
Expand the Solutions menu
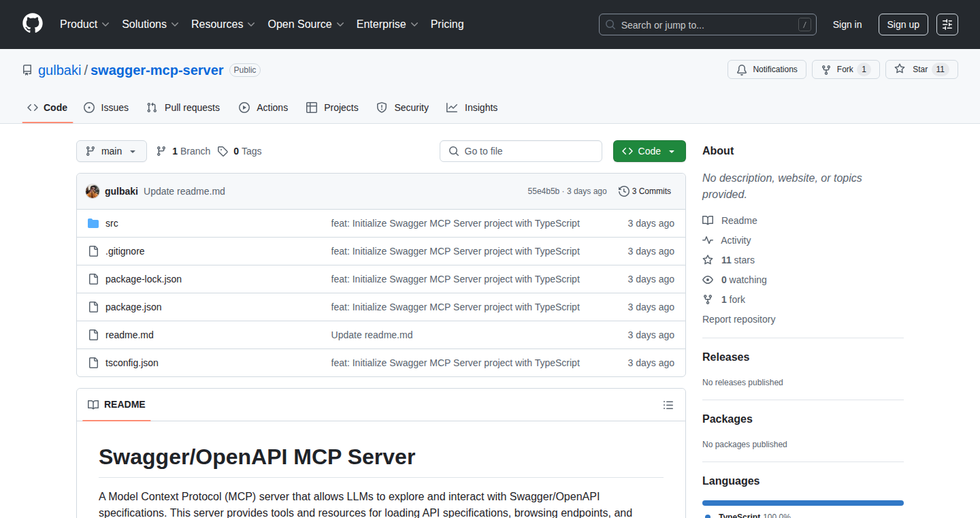[x=150, y=25]
